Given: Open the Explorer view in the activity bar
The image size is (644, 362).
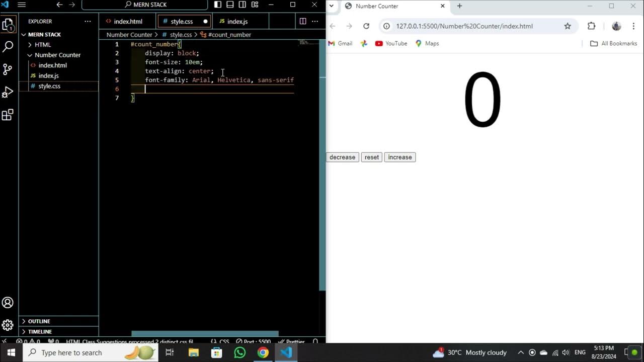Looking at the screenshot, I should (8, 24).
